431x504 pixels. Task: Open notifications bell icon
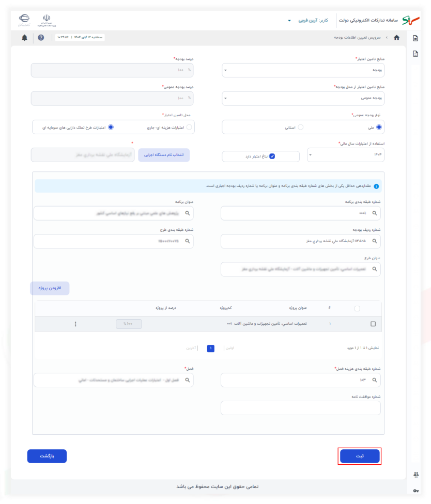click(24, 38)
